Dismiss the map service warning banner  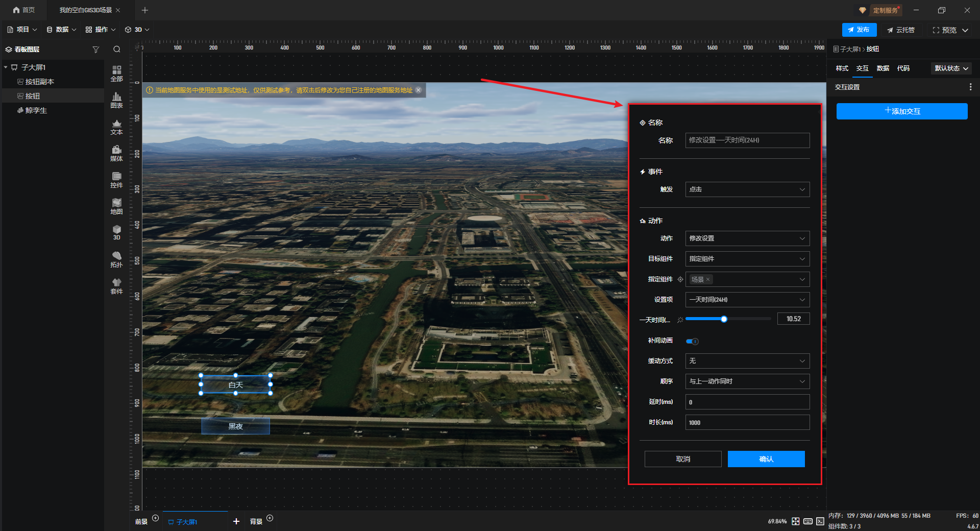pos(419,90)
